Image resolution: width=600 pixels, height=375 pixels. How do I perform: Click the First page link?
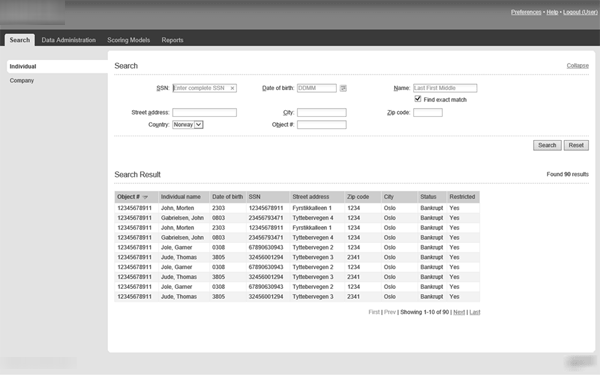click(x=374, y=312)
